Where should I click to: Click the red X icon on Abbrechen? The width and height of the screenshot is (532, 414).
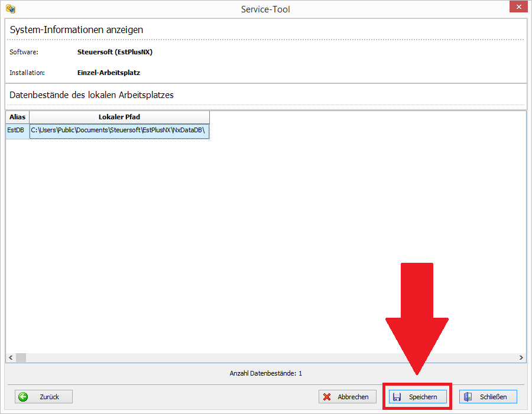(327, 397)
